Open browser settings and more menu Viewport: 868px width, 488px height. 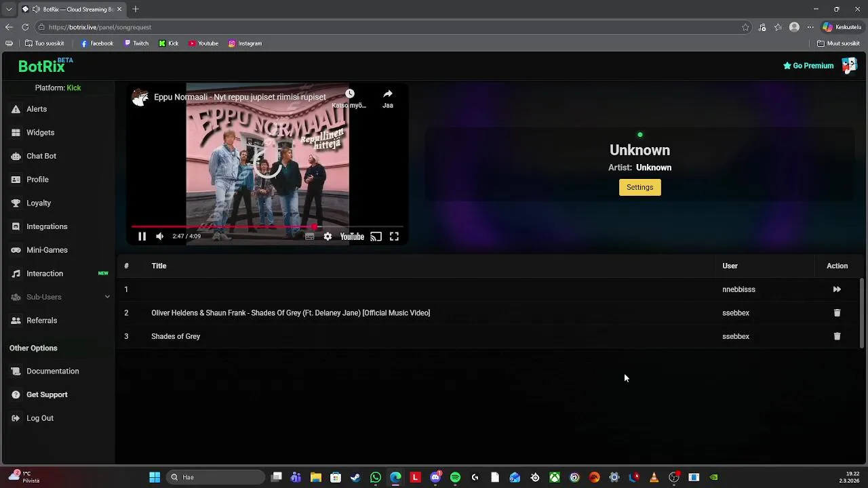[x=810, y=27]
